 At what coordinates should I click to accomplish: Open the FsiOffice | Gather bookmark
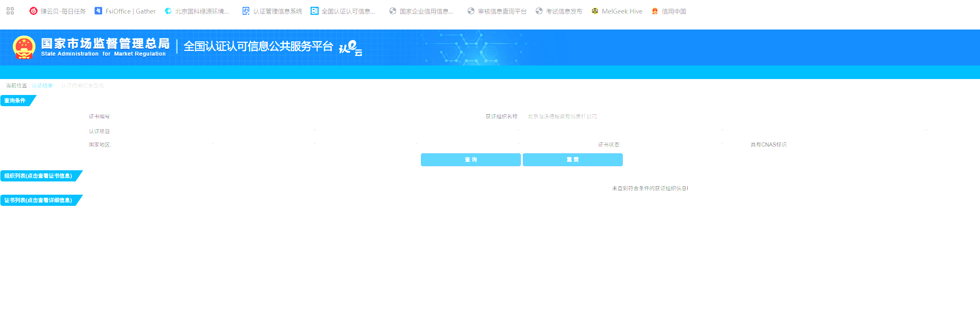[x=125, y=11]
